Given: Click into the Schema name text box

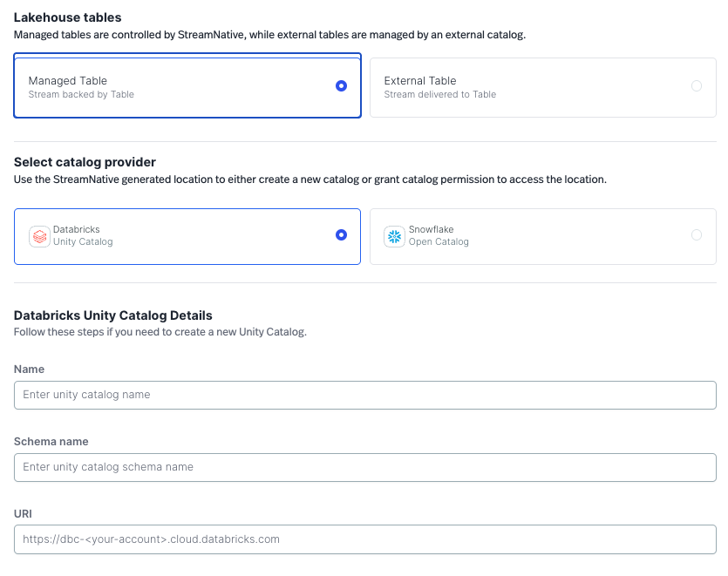Looking at the screenshot, I should pyautogui.click(x=364, y=467).
